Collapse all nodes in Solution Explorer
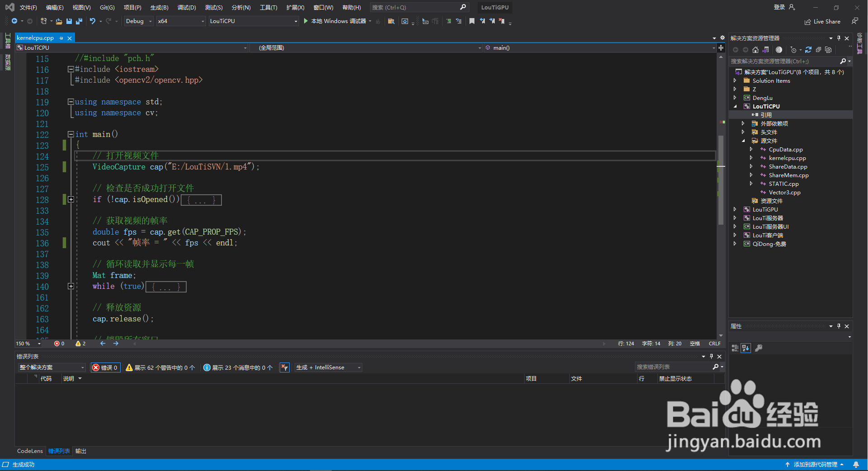 (x=819, y=50)
